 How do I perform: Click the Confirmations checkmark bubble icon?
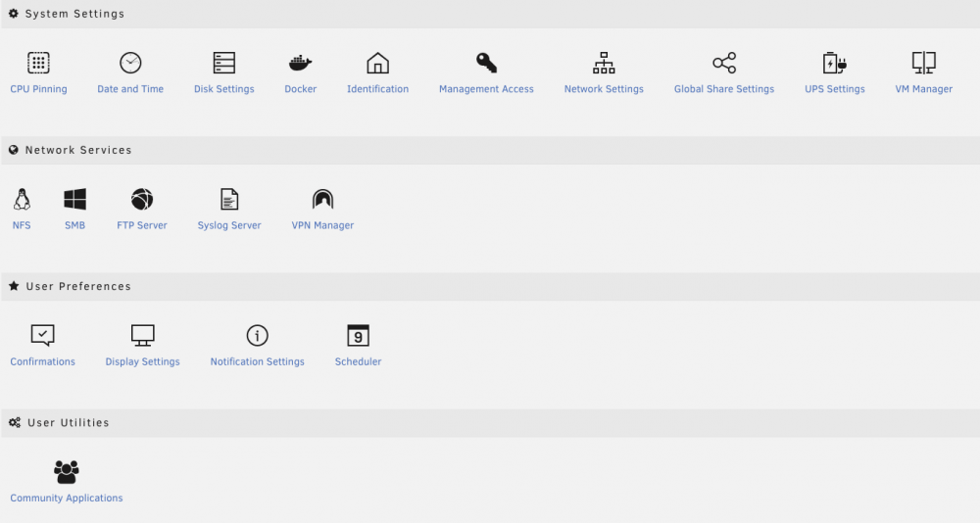[x=42, y=336]
